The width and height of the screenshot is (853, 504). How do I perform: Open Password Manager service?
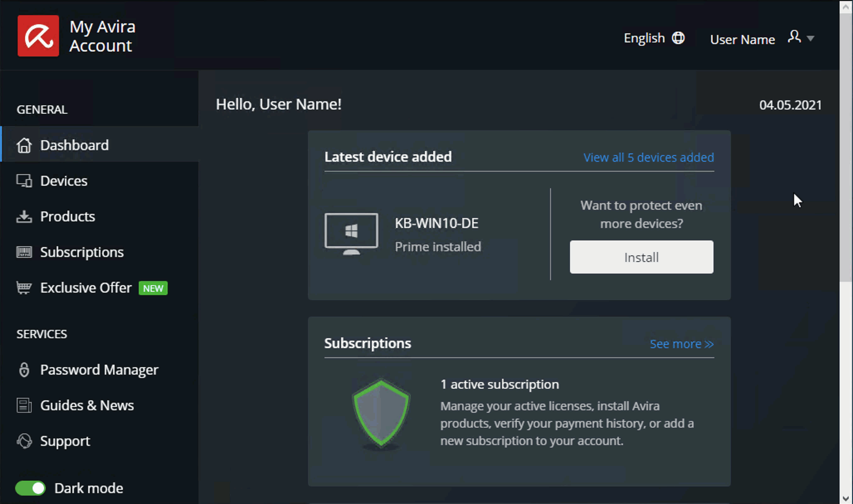[100, 370]
